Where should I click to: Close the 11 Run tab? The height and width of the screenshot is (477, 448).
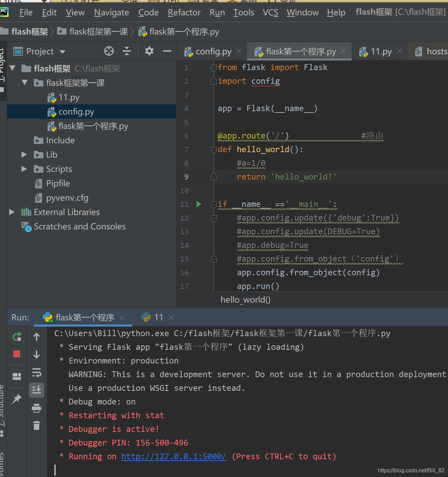pyautogui.click(x=171, y=317)
